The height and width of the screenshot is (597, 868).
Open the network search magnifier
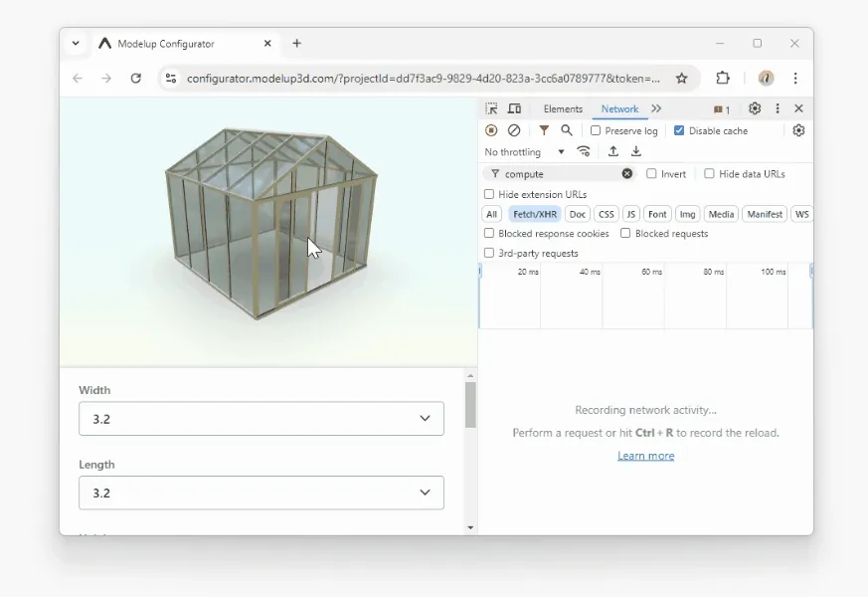pyautogui.click(x=567, y=130)
